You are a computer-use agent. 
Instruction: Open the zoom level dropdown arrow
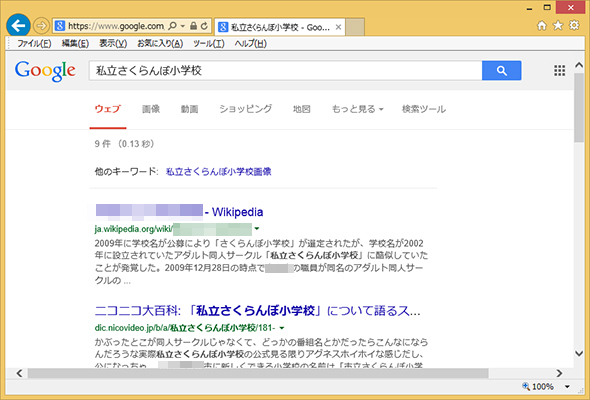point(567,386)
